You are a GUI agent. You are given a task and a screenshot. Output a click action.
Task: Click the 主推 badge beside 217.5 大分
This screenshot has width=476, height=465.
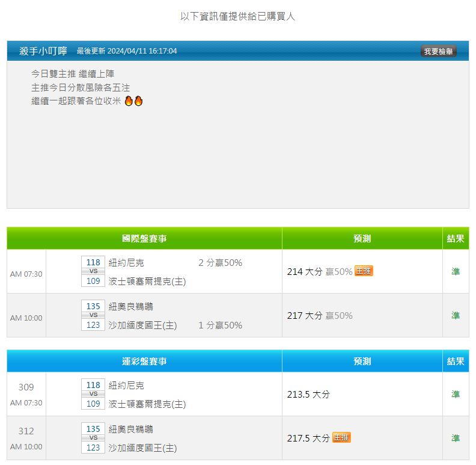(341, 437)
